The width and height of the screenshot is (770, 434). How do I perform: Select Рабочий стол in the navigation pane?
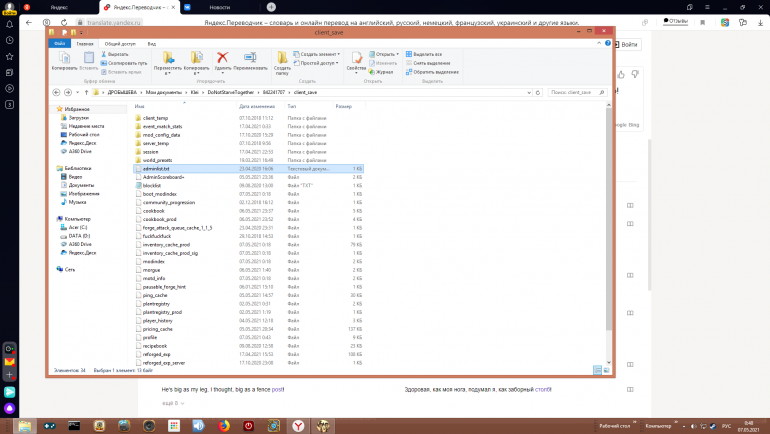[x=80, y=135]
